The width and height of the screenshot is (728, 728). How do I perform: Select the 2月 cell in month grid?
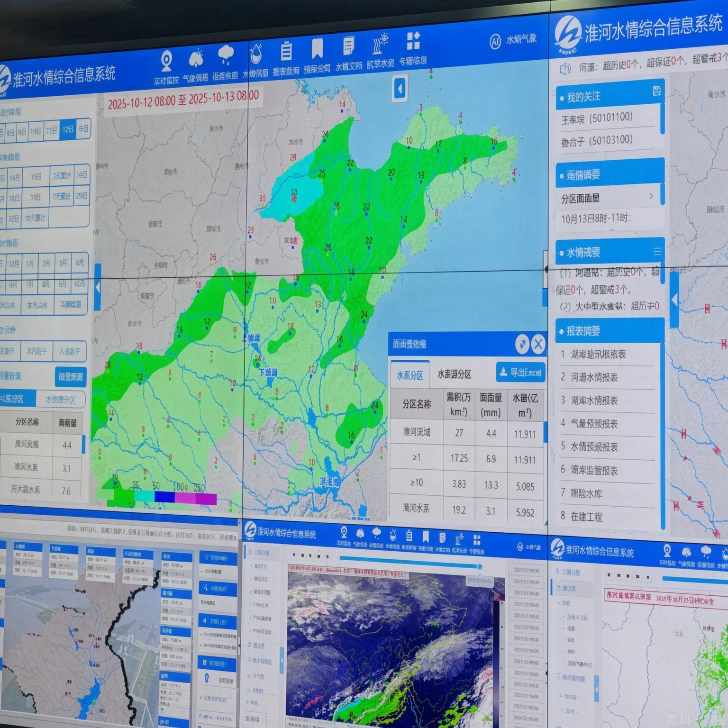(x=46, y=263)
